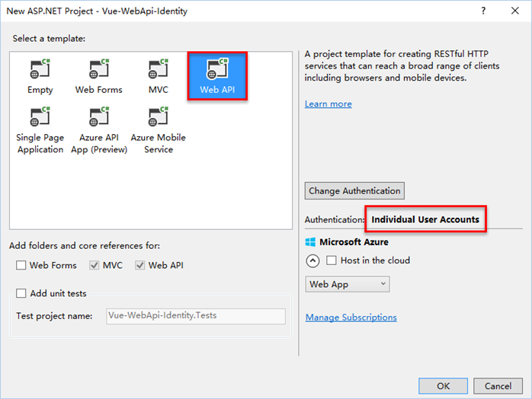Open the Learn more link
Image resolution: width=532 pixels, height=399 pixels.
point(328,104)
